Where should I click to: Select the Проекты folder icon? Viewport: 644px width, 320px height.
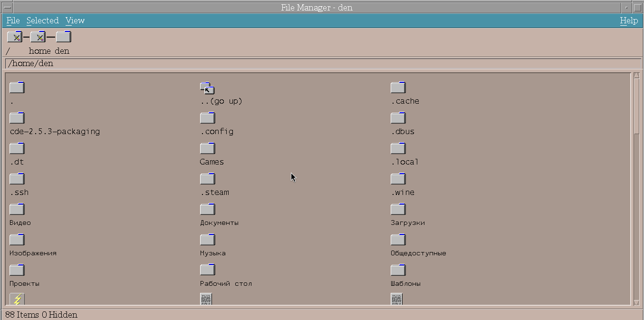[x=17, y=270]
